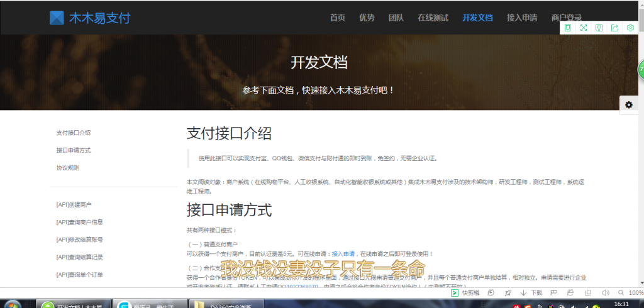The width and height of the screenshot is (644, 308).
Task: Open the 接入申请 navigation page
Action: pos(522,18)
